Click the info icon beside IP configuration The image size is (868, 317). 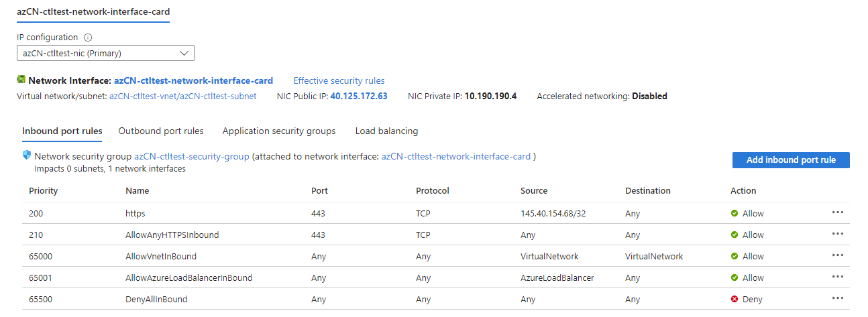tap(88, 38)
